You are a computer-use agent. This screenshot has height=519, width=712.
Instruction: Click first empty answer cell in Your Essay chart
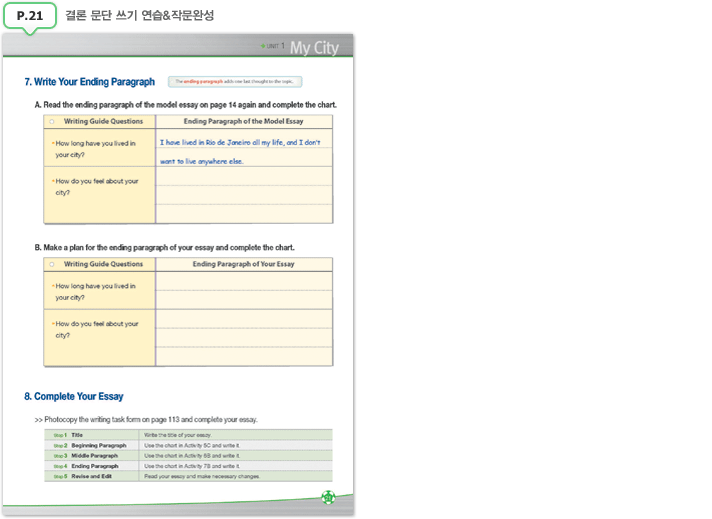click(244, 289)
